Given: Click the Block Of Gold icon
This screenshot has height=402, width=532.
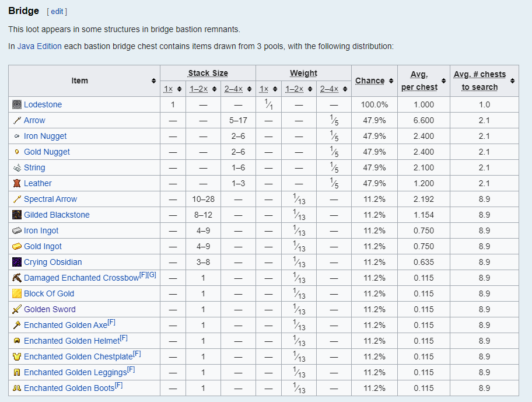Looking at the screenshot, I should pos(17,293).
